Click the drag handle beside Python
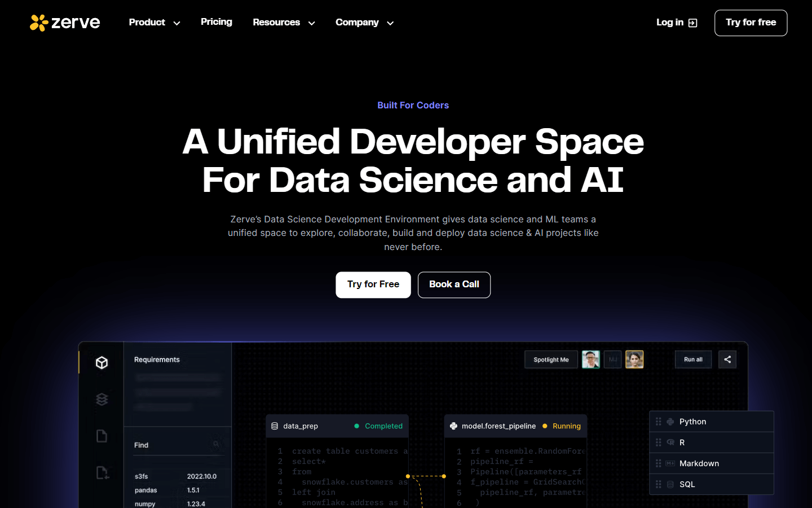The height and width of the screenshot is (508, 812). point(658,422)
